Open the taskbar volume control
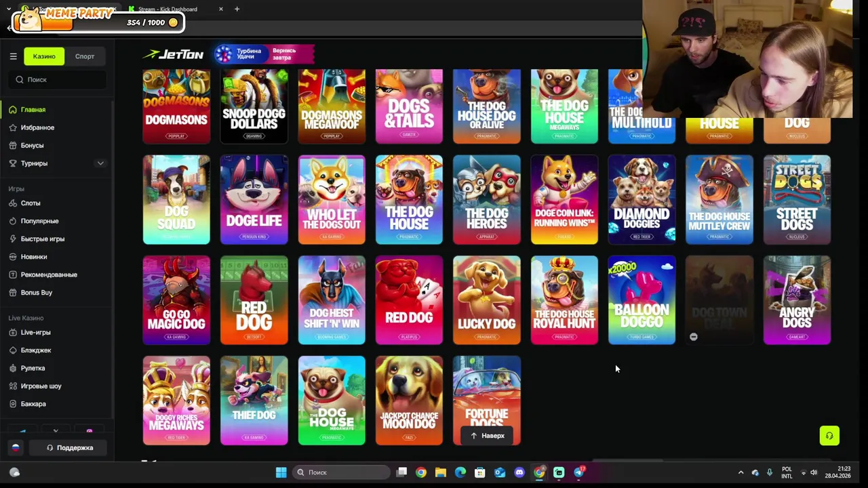868x488 pixels. point(814,472)
